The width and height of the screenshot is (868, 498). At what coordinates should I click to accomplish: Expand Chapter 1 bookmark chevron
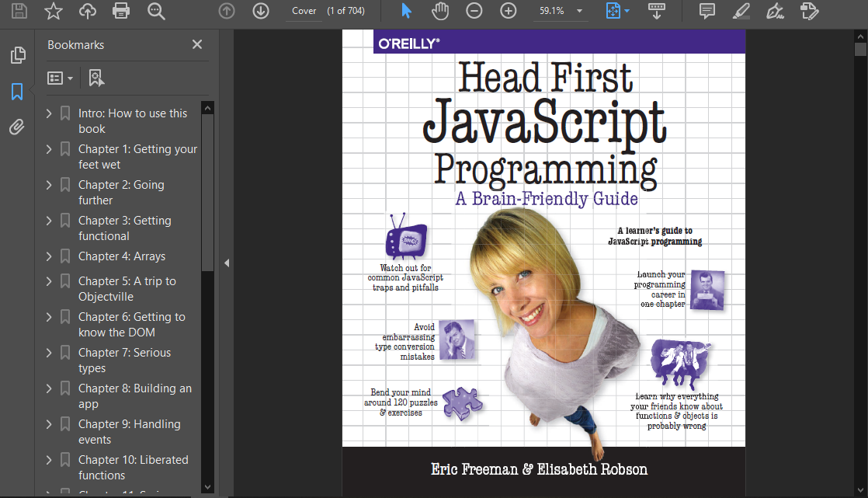49,150
